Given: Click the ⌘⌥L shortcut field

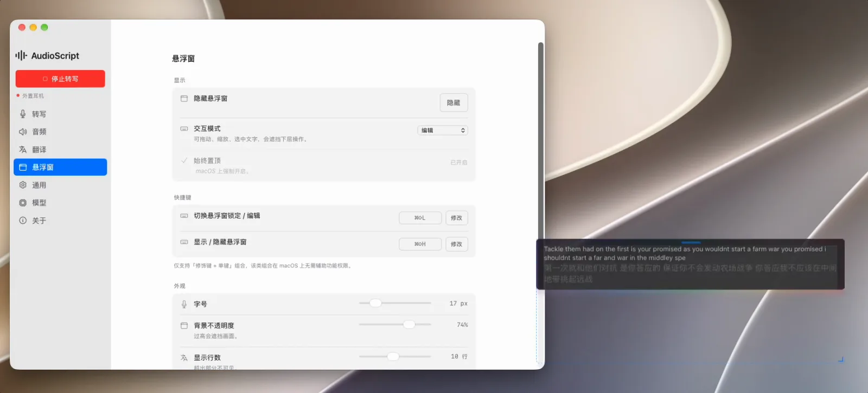Looking at the screenshot, I should click(420, 218).
